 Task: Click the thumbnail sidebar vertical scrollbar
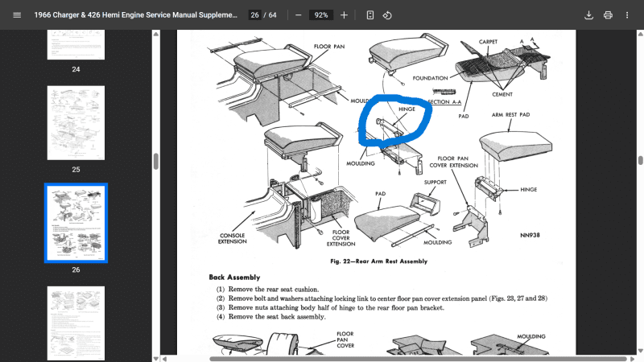click(x=155, y=161)
